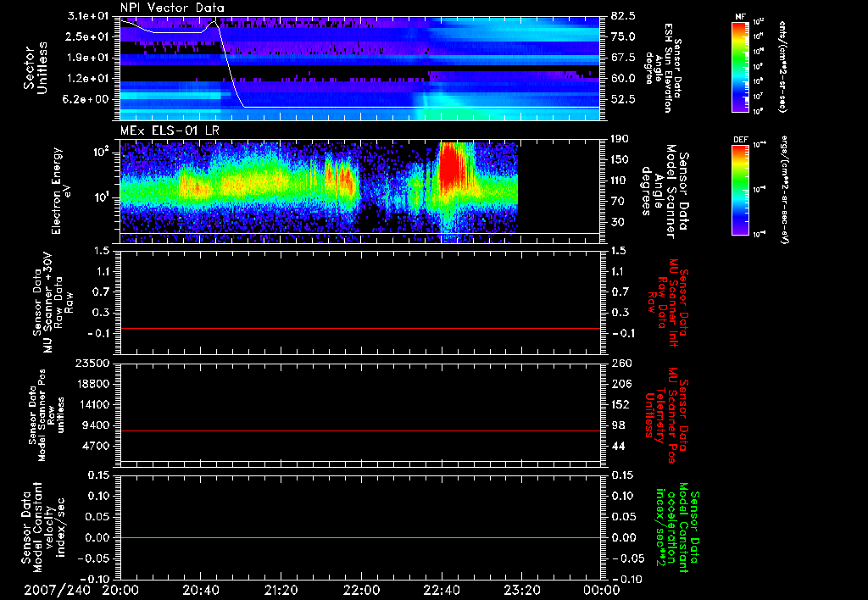Click the "20:00" time axis label
This screenshot has width=868, height=600.
click(x=120, y=590)
